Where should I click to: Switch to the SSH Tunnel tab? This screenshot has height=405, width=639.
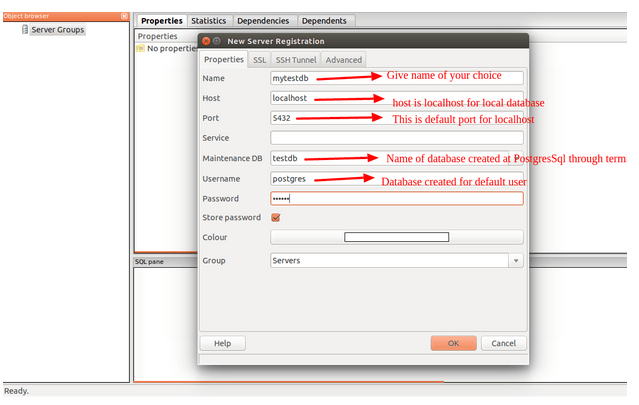point(296,60)
